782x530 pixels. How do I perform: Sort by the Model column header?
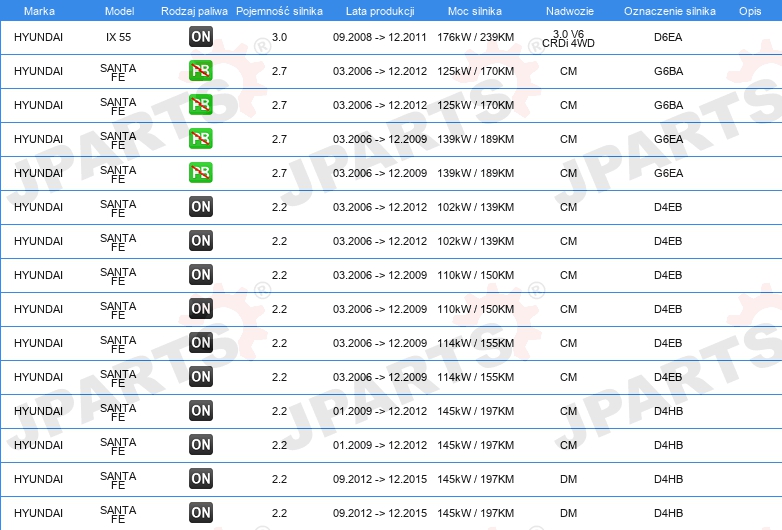pos(119,11)
